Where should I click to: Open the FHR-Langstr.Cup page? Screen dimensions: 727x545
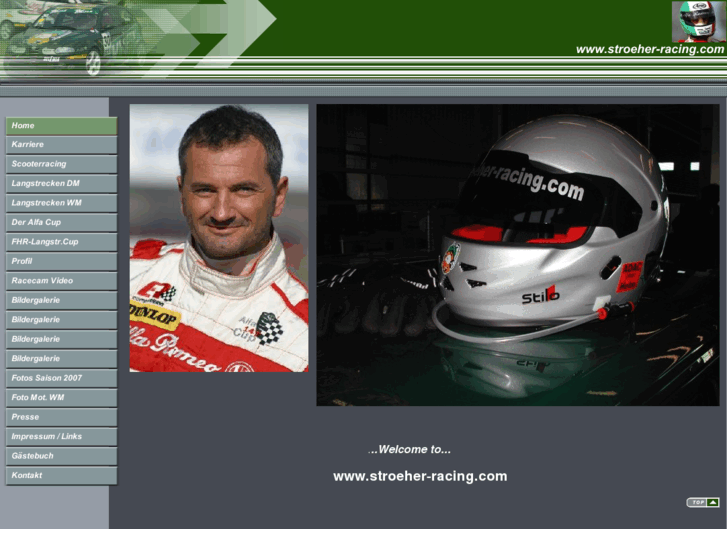coord(61,243)
